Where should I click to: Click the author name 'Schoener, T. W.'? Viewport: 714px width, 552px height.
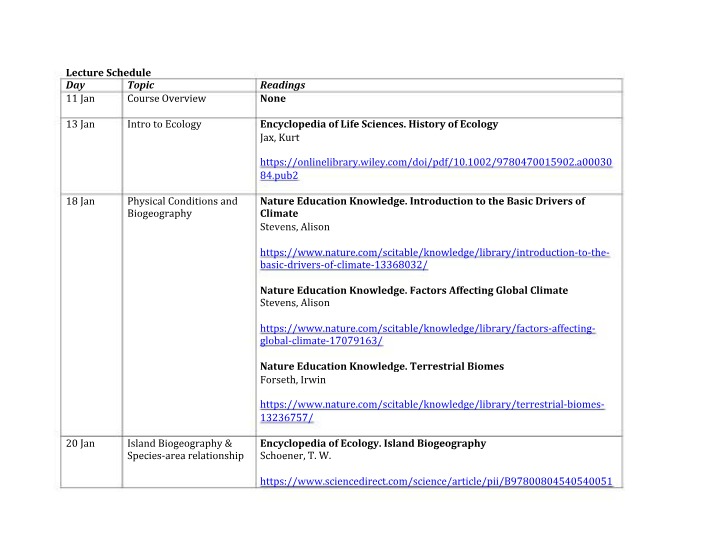pyautogui.click(x=296, y=455)
